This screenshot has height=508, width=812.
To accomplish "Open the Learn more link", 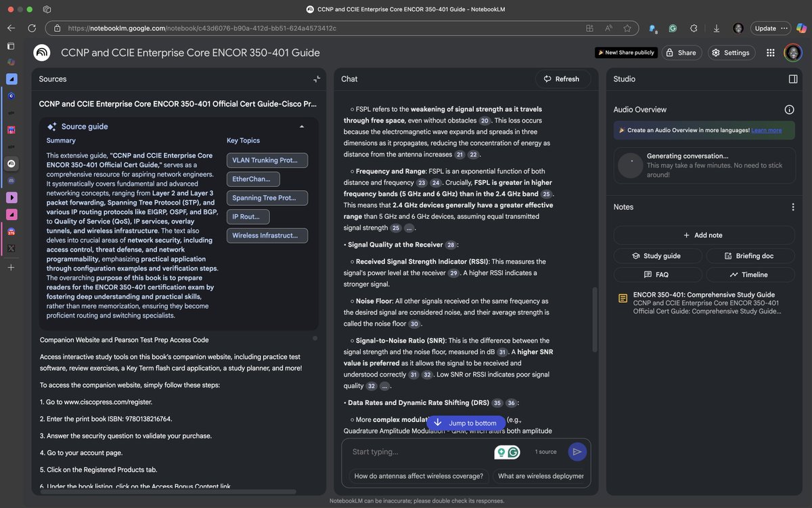I will click(x=766, y=130).
